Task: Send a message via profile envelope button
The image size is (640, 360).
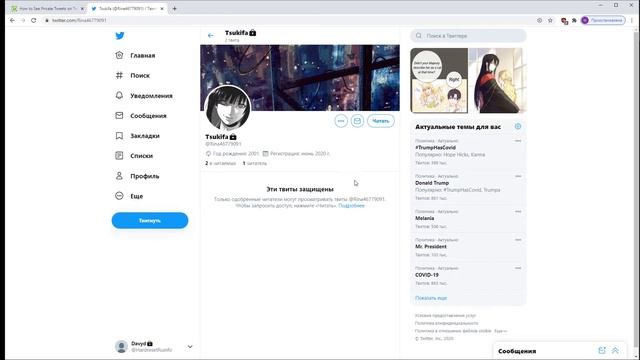Action: pyautogui.click(x=357, y=121)
